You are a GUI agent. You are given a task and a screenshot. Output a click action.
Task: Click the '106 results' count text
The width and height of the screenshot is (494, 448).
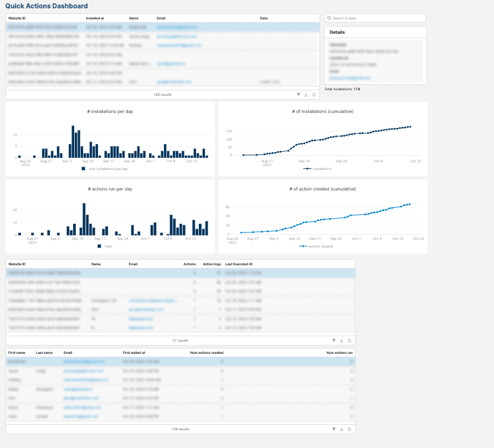tap(180, 429)
